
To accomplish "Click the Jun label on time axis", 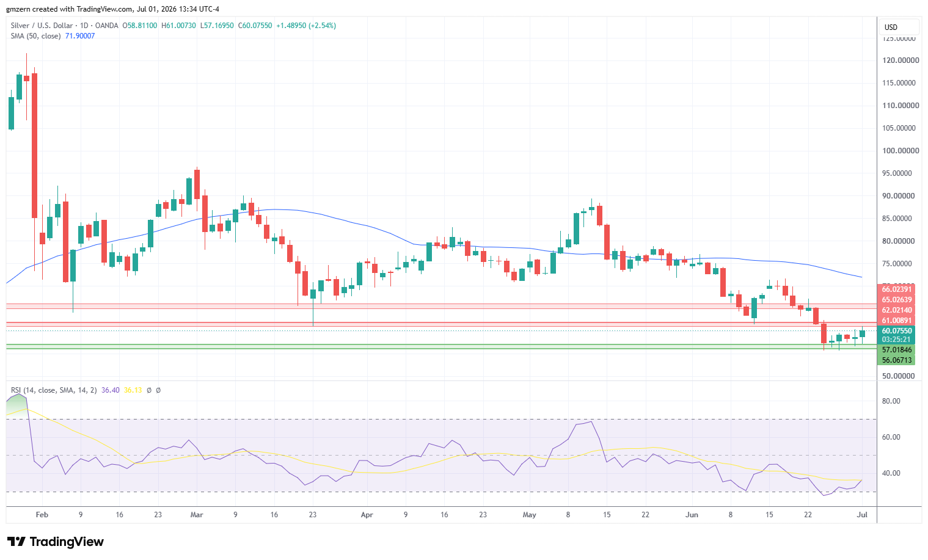I will pos(692,515).
